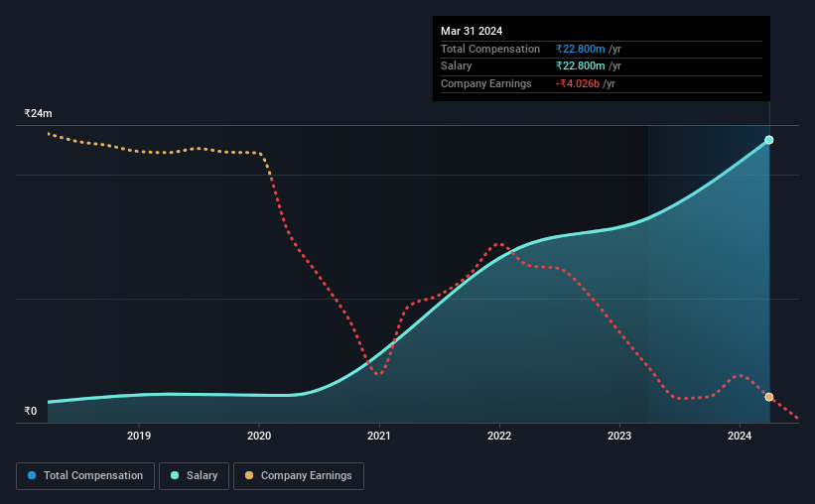Toggle the Total Compensation legend button
The width and height of the screenshot is (815, 504).
(85, 476)
